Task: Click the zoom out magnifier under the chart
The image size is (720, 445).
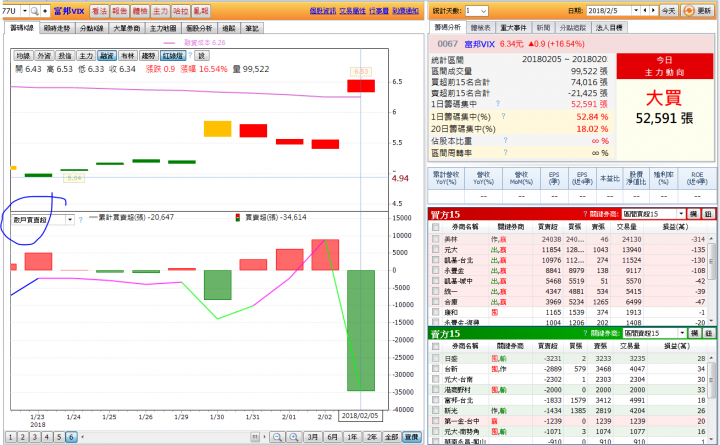Action: click(276, 437)
